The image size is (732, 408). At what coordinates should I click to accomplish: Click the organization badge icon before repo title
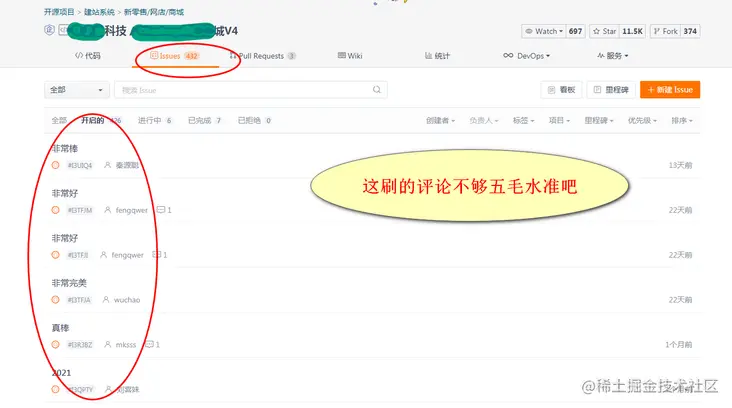pyautogui.click(x=49, y=30)
